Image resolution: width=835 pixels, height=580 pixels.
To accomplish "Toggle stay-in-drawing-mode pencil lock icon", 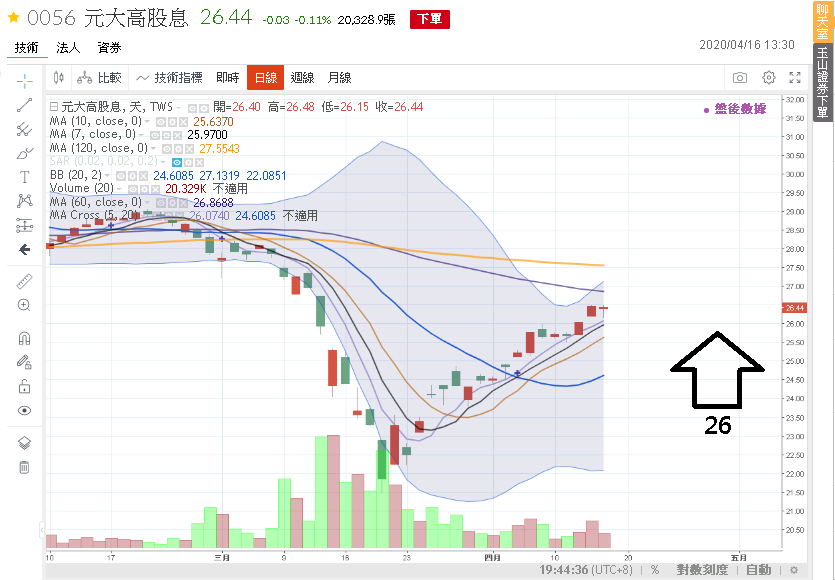I will (24, 362).
